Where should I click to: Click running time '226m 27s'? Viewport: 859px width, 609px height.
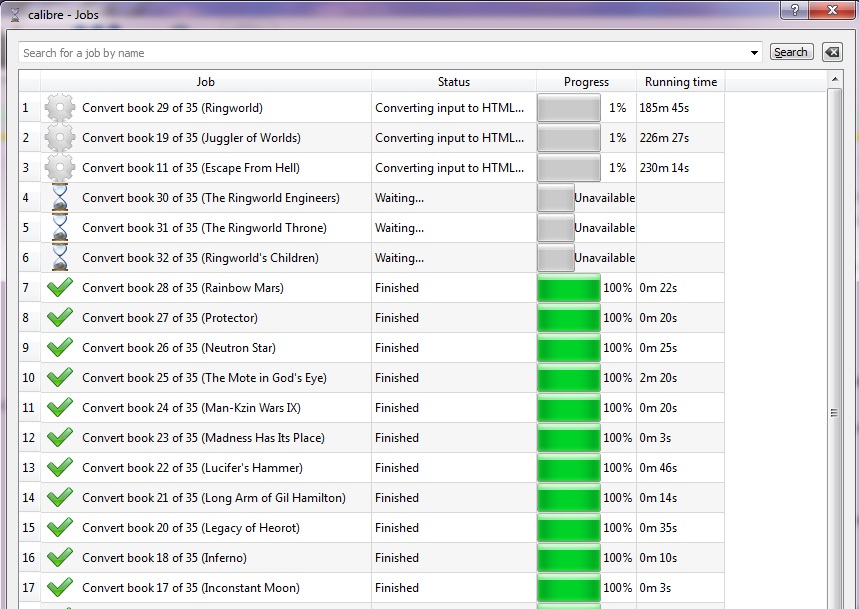tap(664, 138)
